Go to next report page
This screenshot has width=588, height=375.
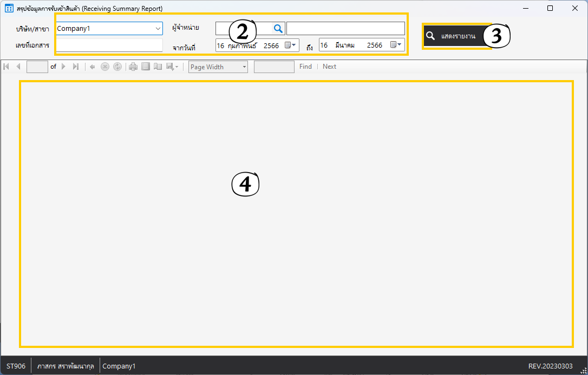click(63, 67)
